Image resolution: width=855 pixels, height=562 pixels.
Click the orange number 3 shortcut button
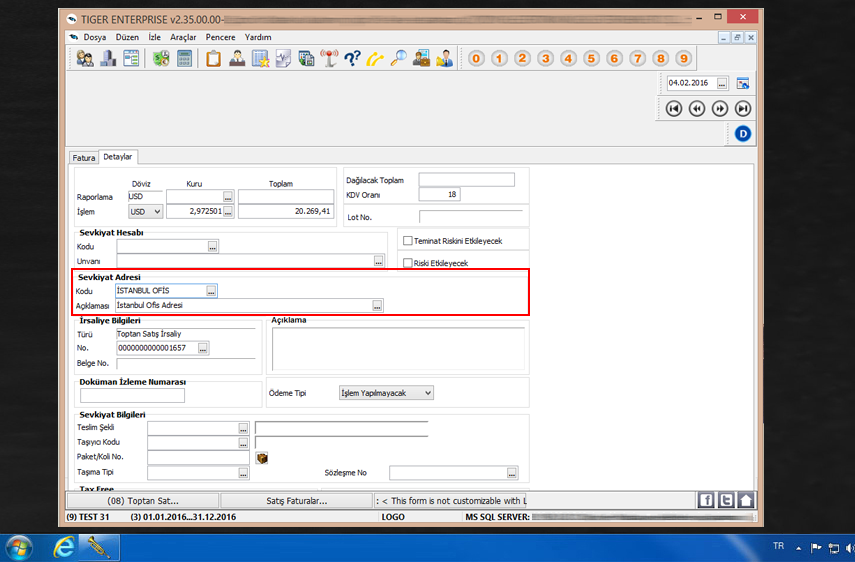(x=545, y=58)
